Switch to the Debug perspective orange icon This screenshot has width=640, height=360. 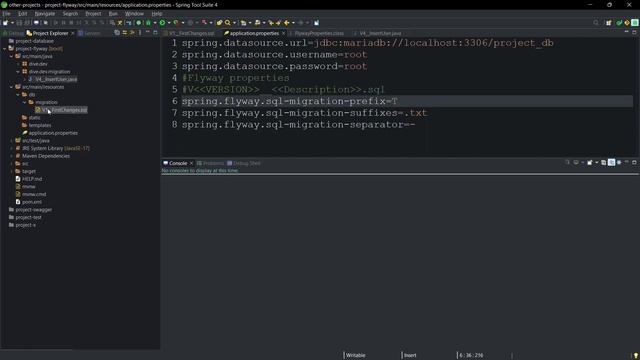pyautogui.click(x=627, y=23)
